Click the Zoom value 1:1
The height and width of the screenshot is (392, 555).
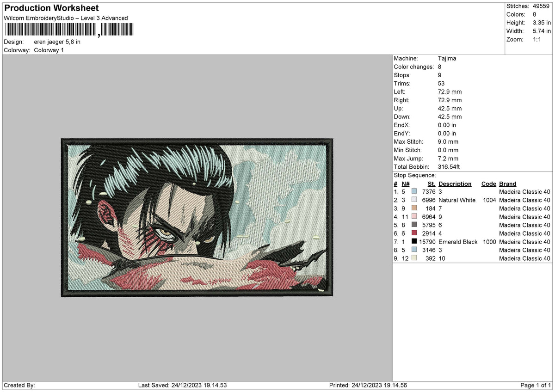538,39
